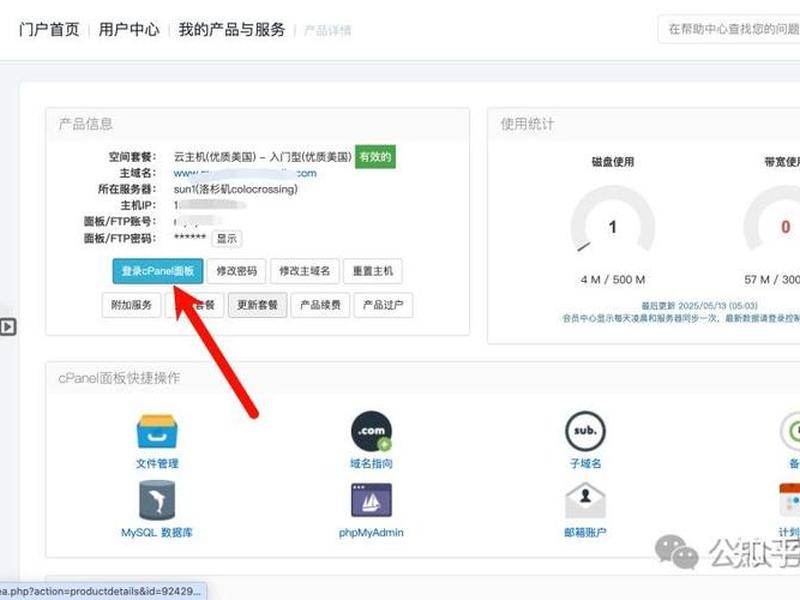Click the cPanel面板快捷操作 panel heading
Image resolution: width=800 pixels, height=600 pixels.
point(119,378)
